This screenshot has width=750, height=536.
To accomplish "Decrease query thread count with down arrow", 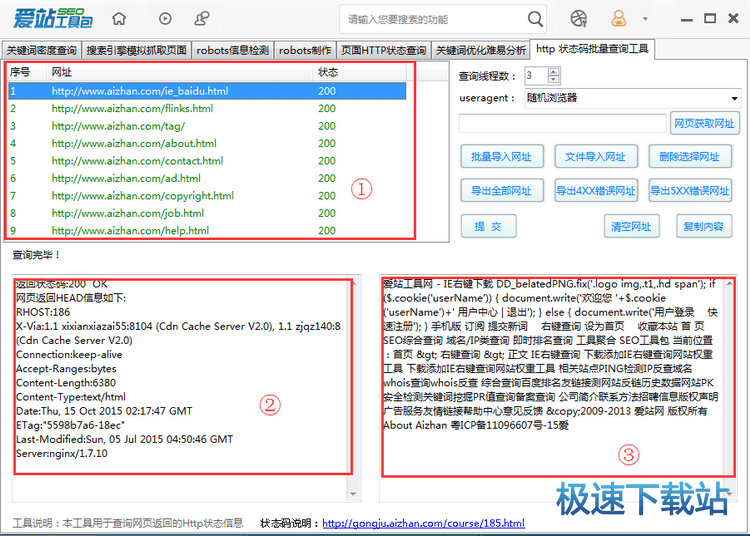I will pyautogui.click(x=553, y=79).
